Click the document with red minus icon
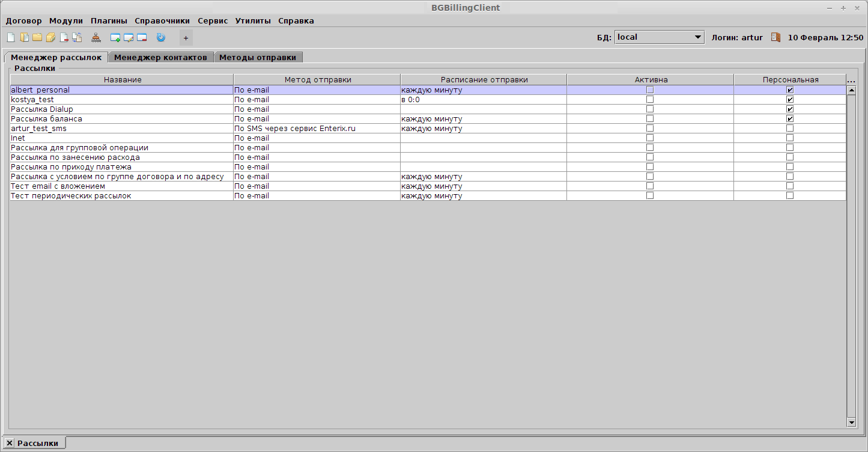868x452 pixels. point(64,37)
